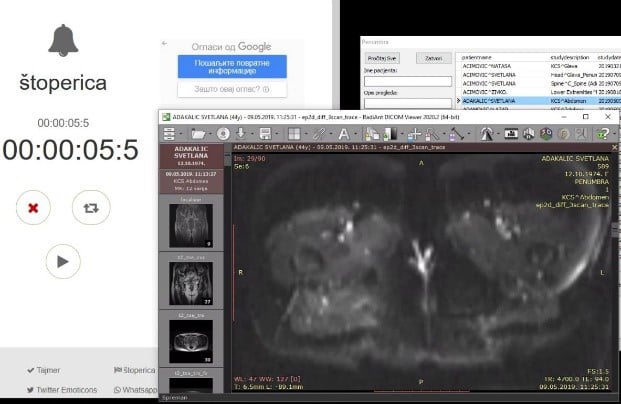Image resolution: width=621 pixels, height=404 pixels.
Task: Expand dropdown arrow next to open folder icon
Action: 210,134
